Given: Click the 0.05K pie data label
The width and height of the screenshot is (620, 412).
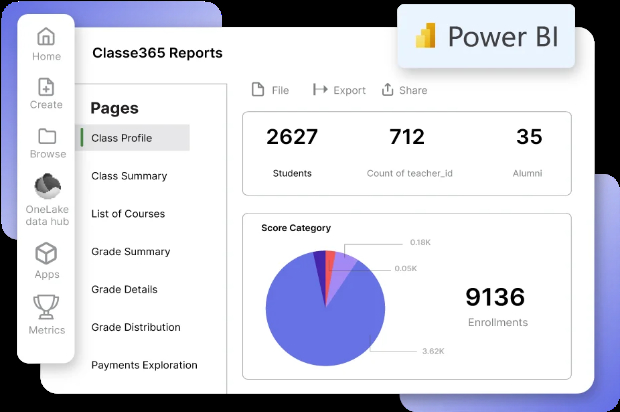Looking at the screenshot, I should (x=406, y=268).
